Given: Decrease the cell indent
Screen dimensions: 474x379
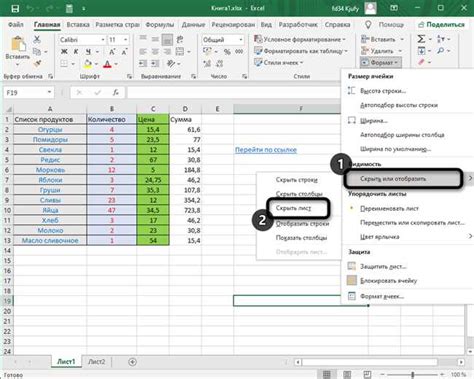Looking at the screenshot, I should click(143, 63).
